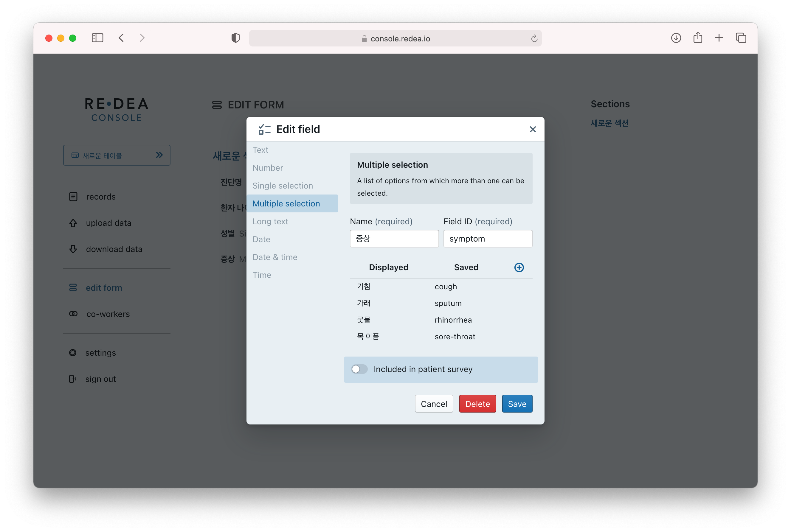
Task: Cancel the field editing
Action: coord(434,404)
